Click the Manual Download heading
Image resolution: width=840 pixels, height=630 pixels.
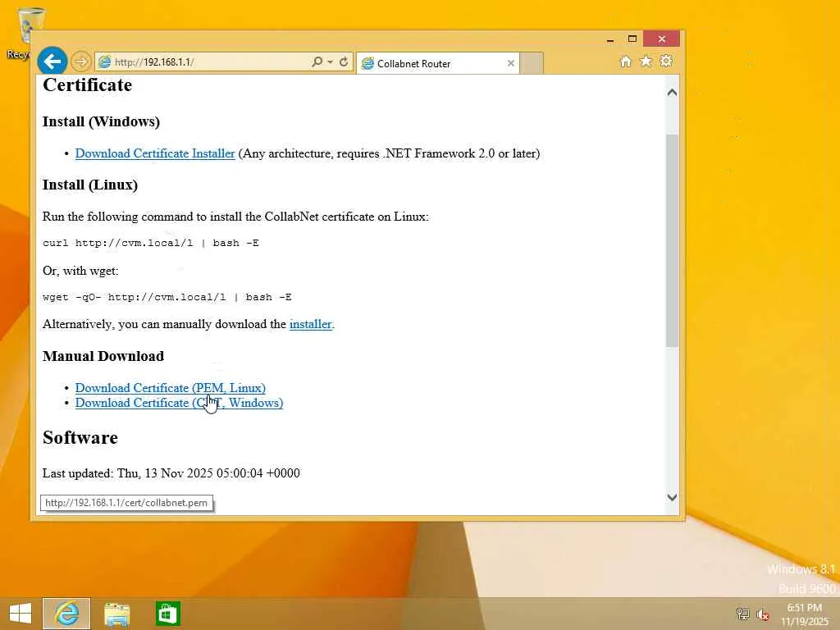click(103, 356)
